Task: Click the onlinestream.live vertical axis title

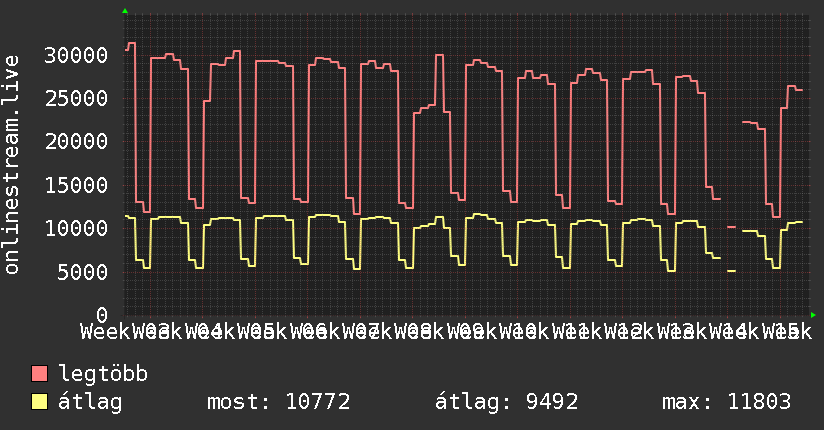Action: [x=11, y=165]
